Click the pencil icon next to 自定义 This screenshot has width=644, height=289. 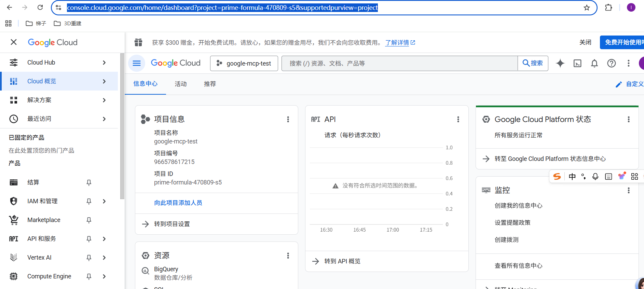[619, 84]
